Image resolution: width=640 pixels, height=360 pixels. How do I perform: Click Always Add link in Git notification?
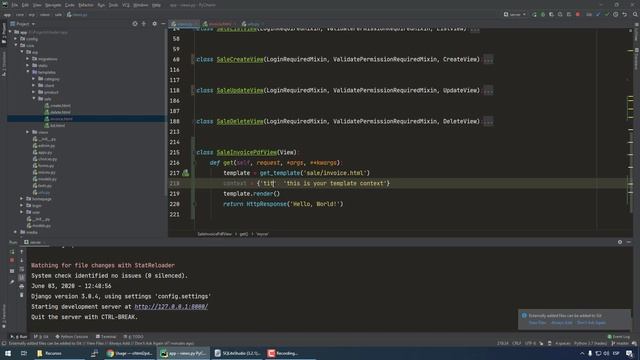point(561,323)
